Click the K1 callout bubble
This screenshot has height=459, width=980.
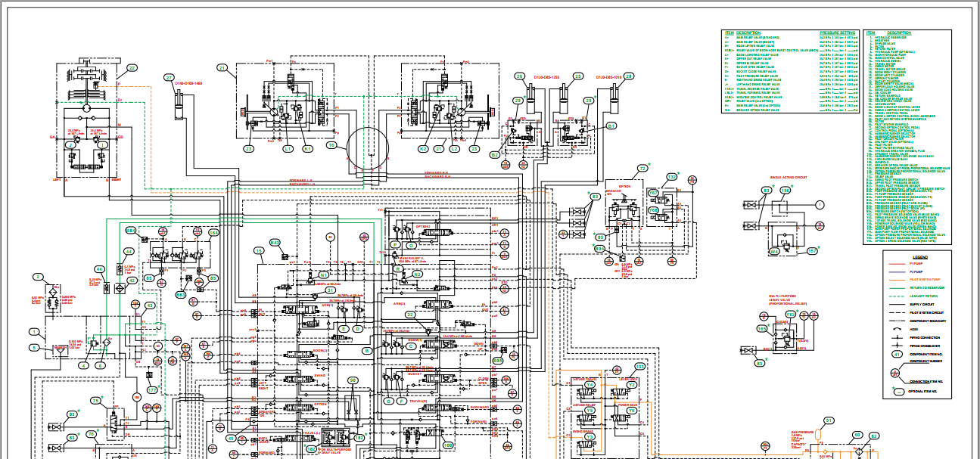[307, 149]
